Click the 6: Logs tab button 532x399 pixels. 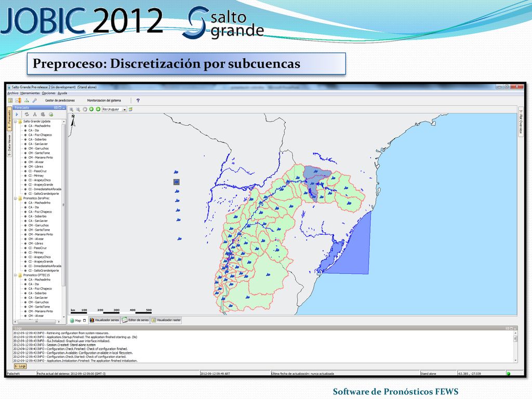coord(20,366)
